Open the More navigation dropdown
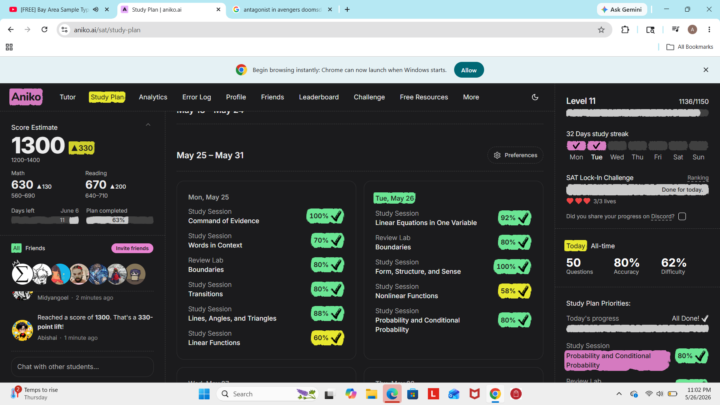Screen dimensions: 720x405 [471, 97]
